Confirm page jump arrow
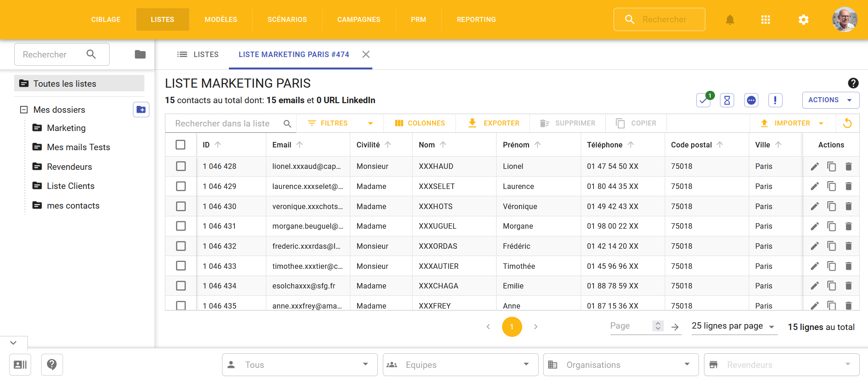Viewport: 868px width, 377px height. 675,327
